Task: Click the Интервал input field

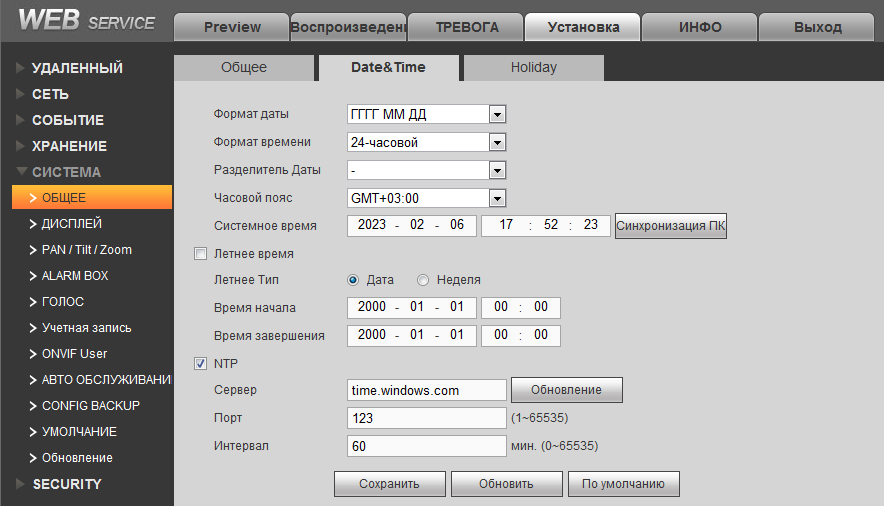Action: point(426,446)
